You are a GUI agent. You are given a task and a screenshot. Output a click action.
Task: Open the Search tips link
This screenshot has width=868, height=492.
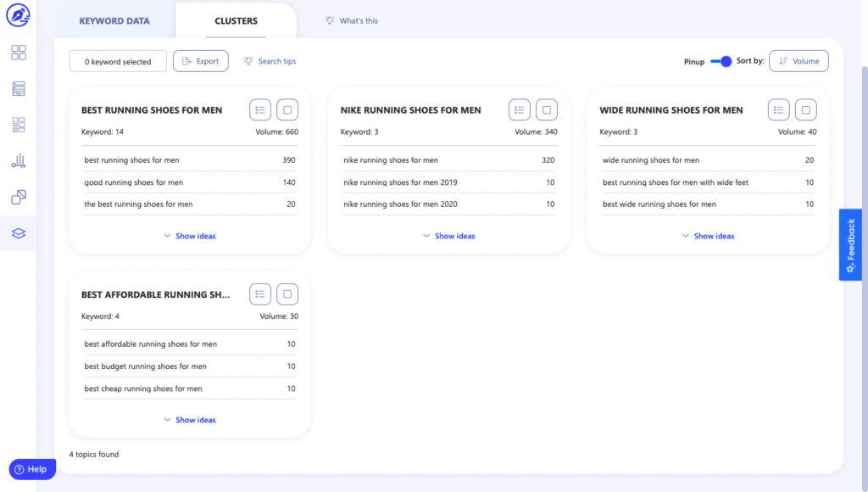click(x=270, y=61)
